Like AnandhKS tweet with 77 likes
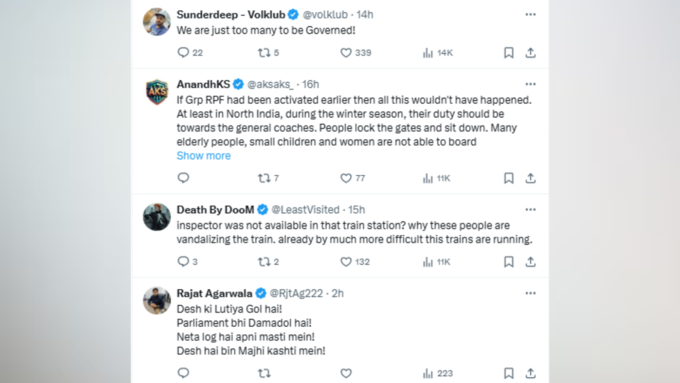The image size is (680, 383). 353,178
